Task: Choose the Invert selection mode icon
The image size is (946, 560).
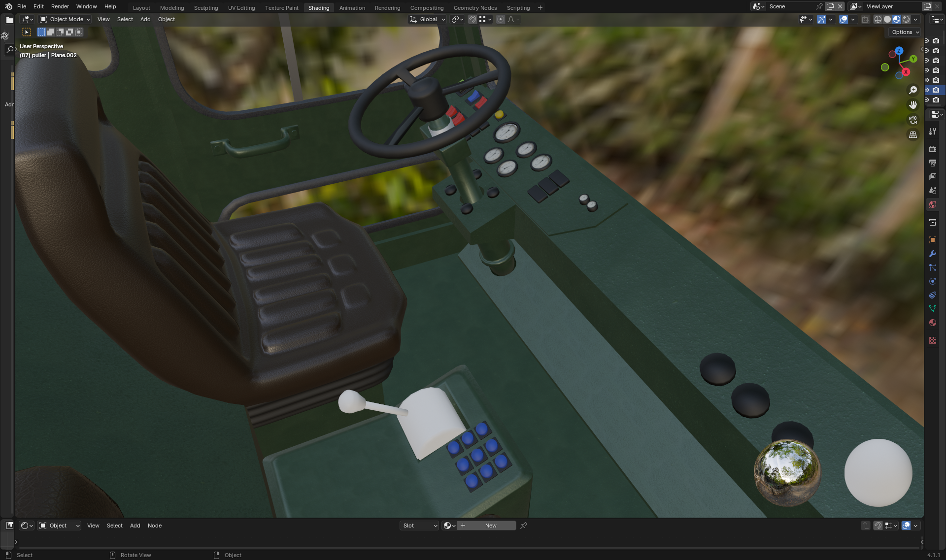Action: click(x=69, y=32)
